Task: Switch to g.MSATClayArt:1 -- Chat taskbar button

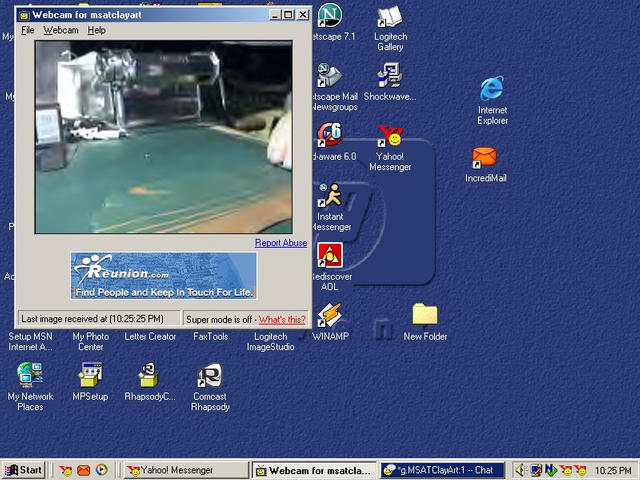Action: (442, 471)
